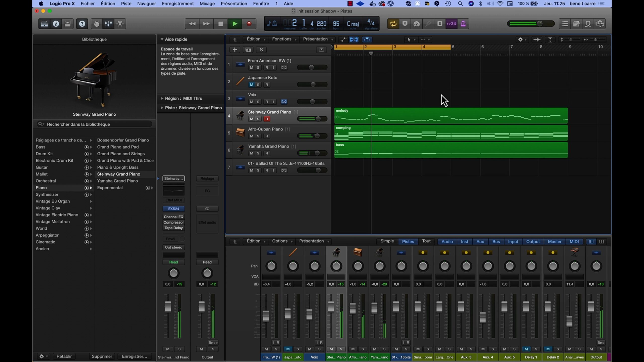Click the Rewind transport button
The image size is (644, 362).
click(192, 24)
